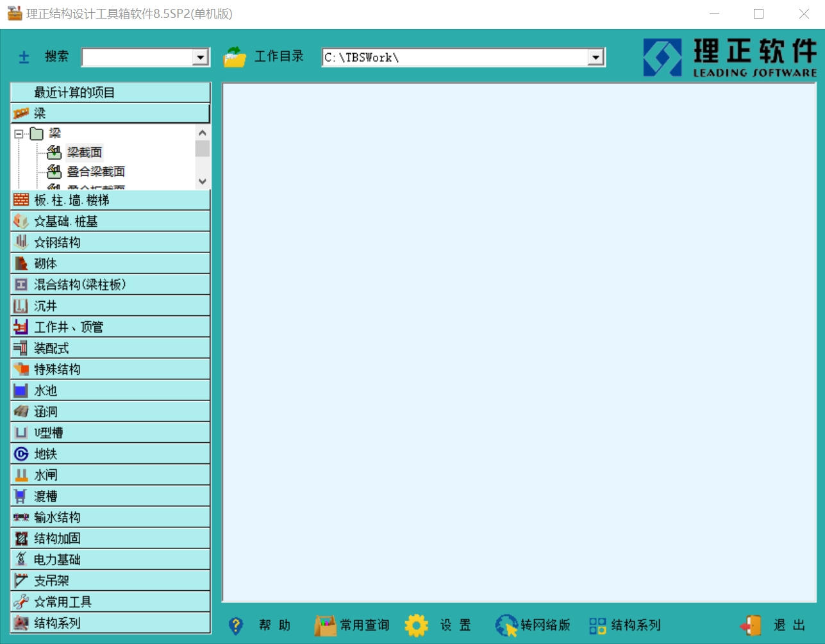Click the 装配式 category icon
825x644 pixels.
pos(21,348)
